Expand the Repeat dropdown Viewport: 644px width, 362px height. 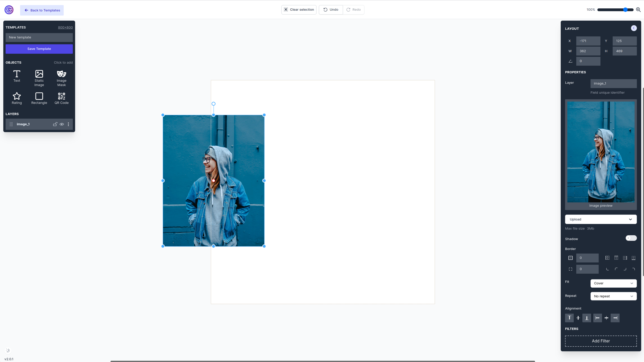[x=613, y=296]
